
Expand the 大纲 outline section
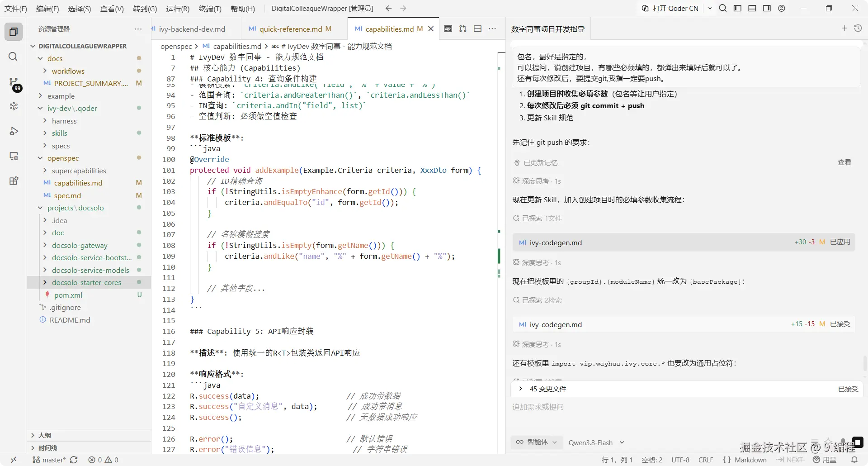33,435
